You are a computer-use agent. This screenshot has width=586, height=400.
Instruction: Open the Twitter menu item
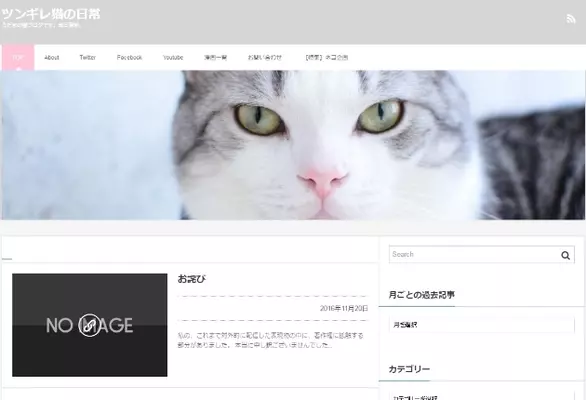(x=87, y=58)
